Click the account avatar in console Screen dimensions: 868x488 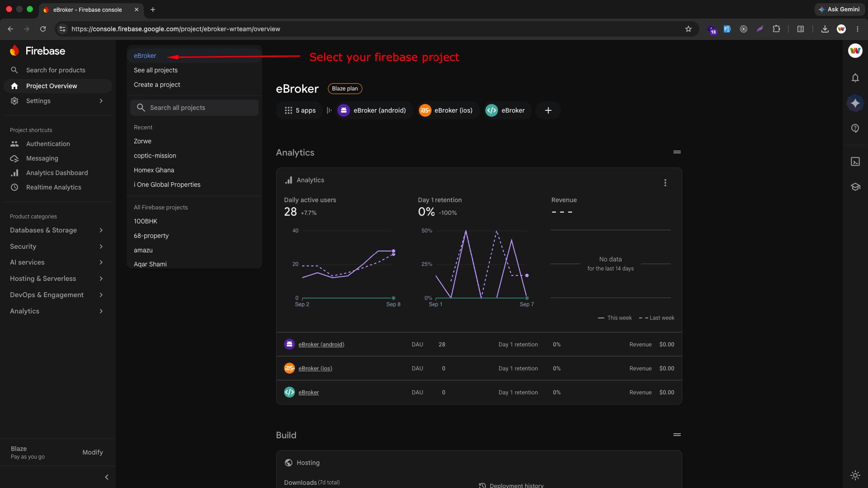coord(855,51)
